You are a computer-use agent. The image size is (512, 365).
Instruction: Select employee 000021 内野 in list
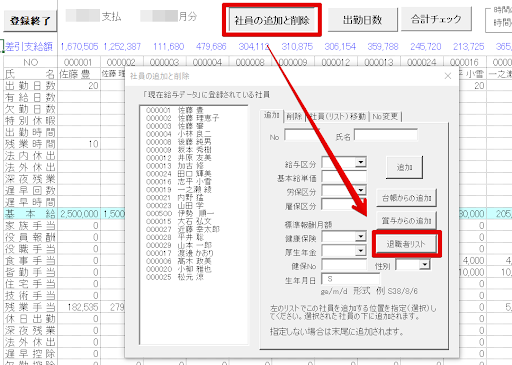174,197
